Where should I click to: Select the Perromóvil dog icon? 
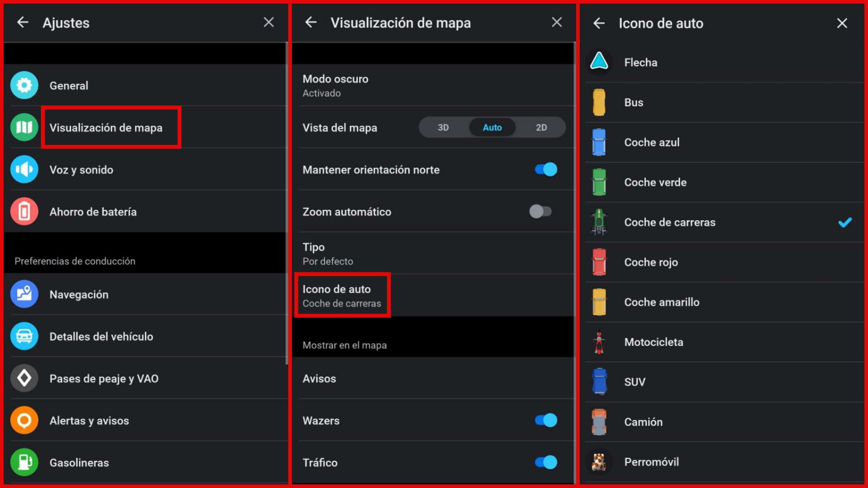click(599, 462)
